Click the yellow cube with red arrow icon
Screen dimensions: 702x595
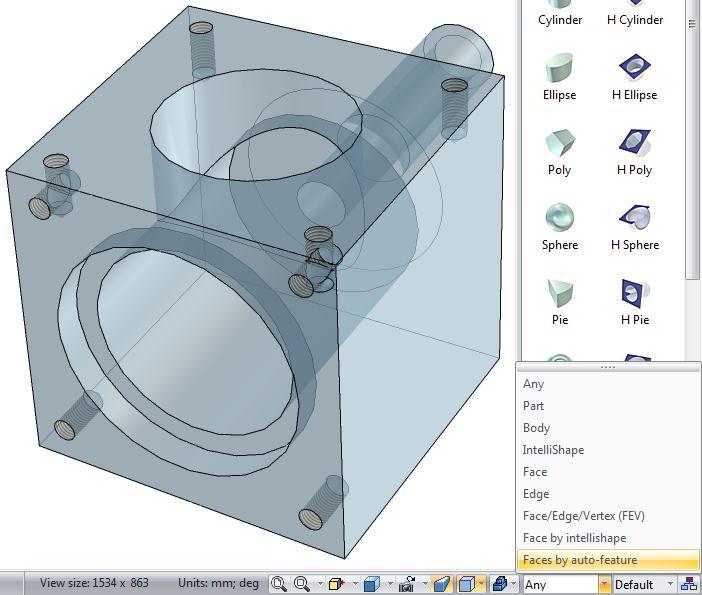pos(337,584)
